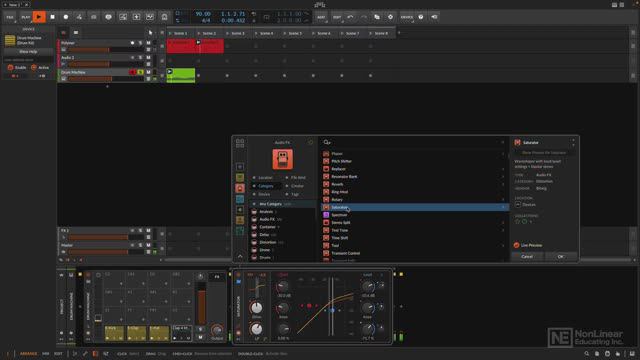Toggle the automation write icon in transport
The width and height of the screenshot is (640, 360).
click(x=79, y=17)
